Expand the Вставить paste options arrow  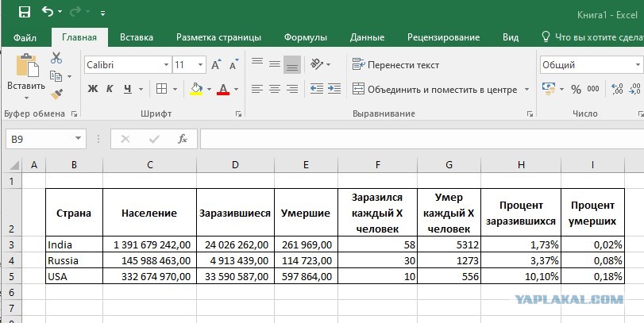[x=26, y=98]
